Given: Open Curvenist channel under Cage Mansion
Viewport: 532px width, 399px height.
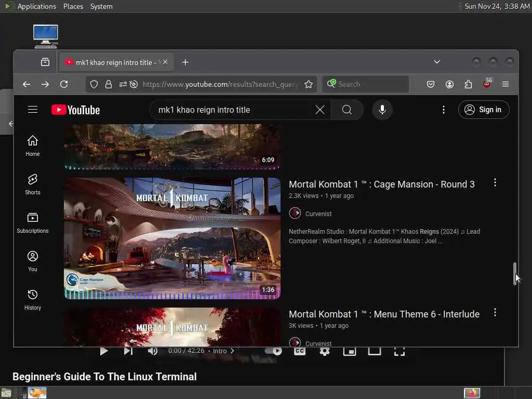Looking at the screenshot, I should pyautogui.click(x=318, y=214).
